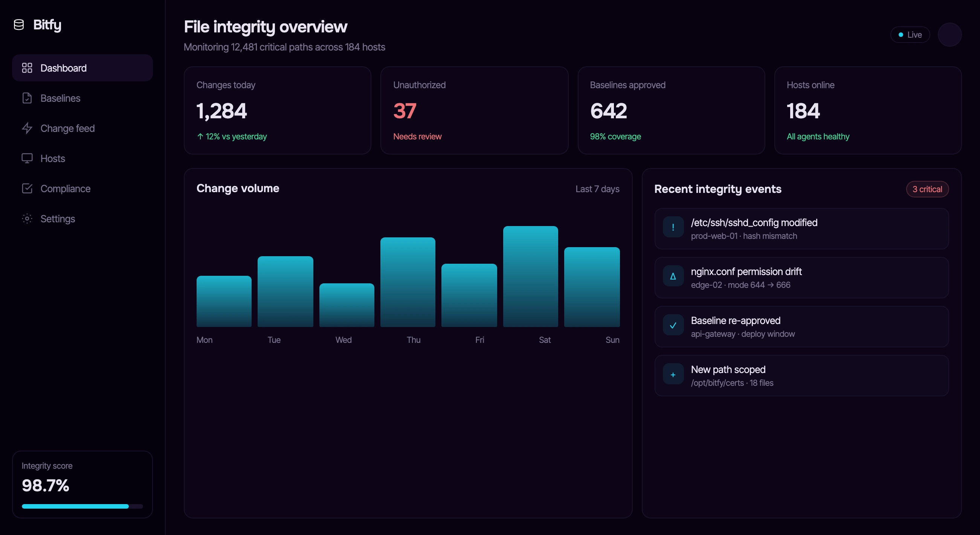Open the Dashboard menu item
The height and width of the screenshot is (535, 980).
click(x=82, y=68)
